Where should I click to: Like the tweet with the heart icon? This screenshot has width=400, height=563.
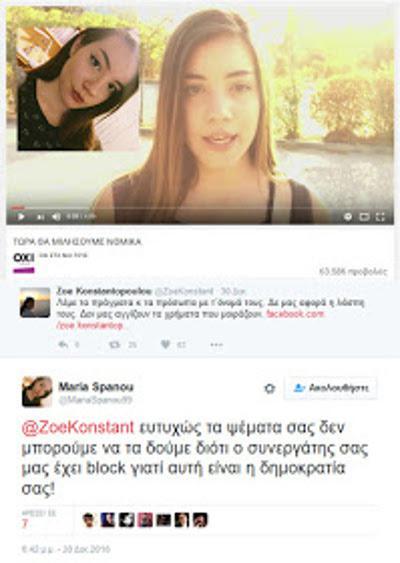(165, 345)
